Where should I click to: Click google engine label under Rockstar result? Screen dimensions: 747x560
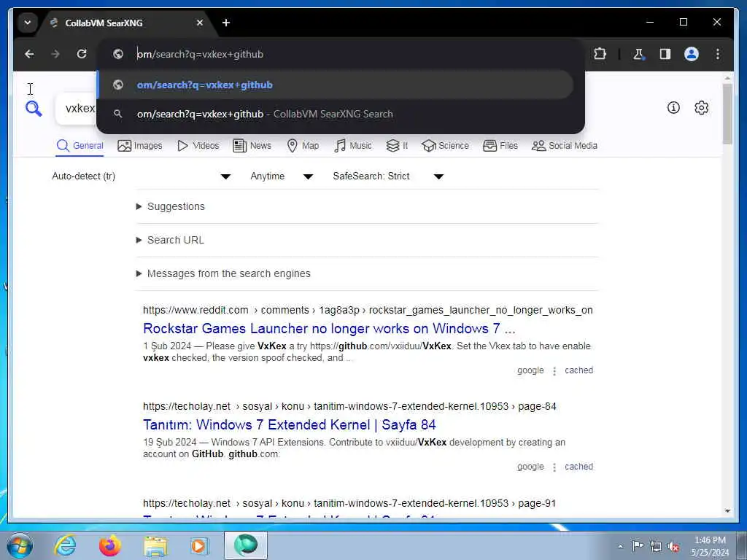point(530,370)
